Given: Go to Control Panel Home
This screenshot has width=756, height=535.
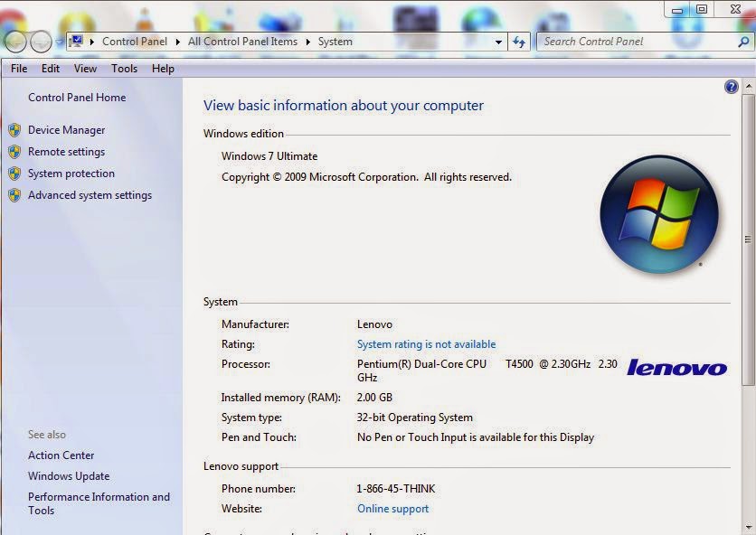Looking at the screenshot, I should (77, 98).
